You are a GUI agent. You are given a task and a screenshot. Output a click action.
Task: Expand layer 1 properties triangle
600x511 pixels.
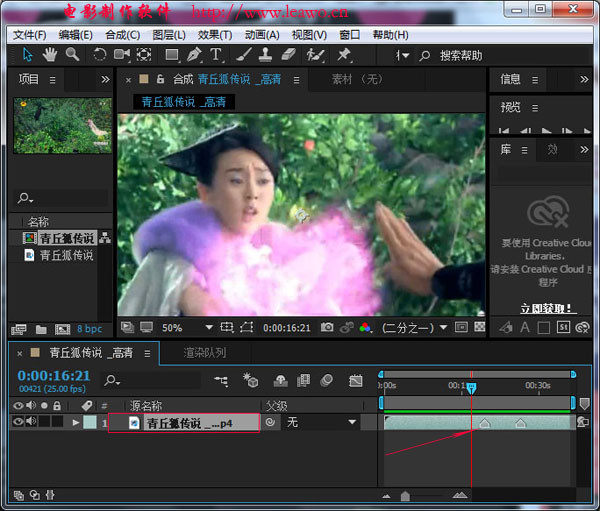click(x=76, y=423)
